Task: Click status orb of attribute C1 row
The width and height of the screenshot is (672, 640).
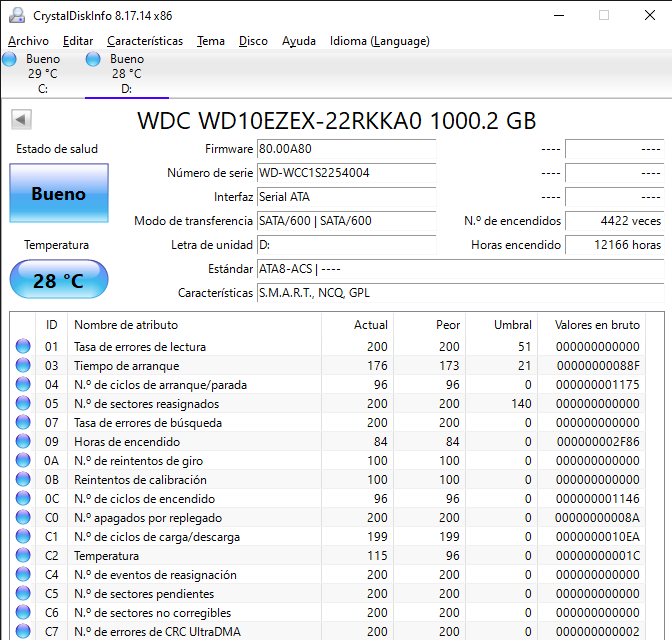Action: tap(23, 536)
